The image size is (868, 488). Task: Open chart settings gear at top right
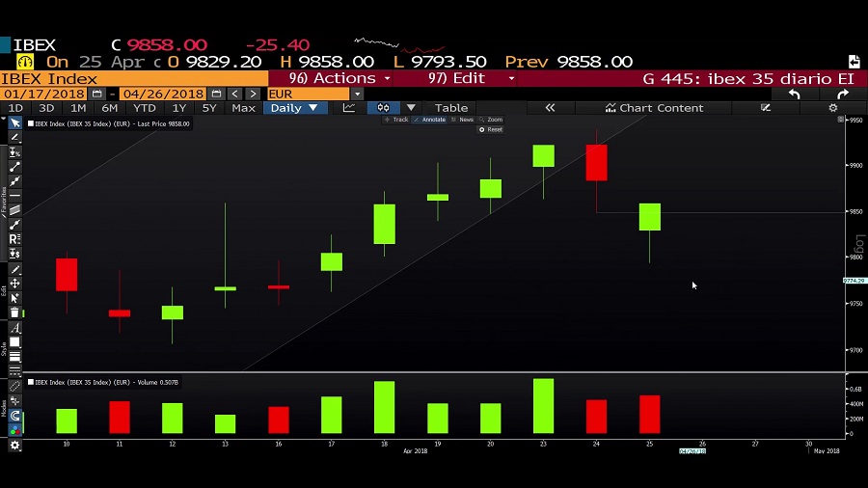tap(833, 108)
